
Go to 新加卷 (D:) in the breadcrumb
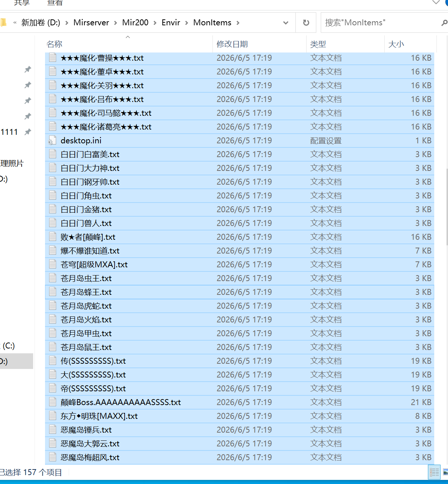pos(41,23)
